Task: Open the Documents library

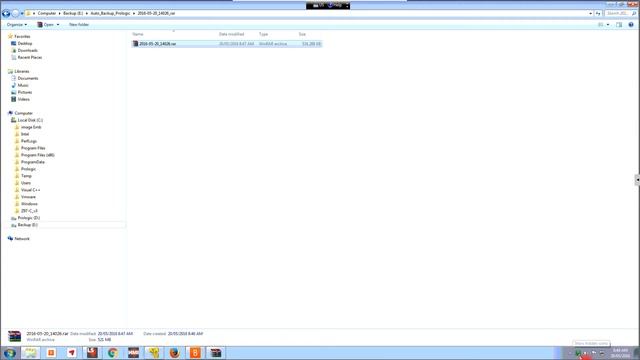Action: coord(28,78)
